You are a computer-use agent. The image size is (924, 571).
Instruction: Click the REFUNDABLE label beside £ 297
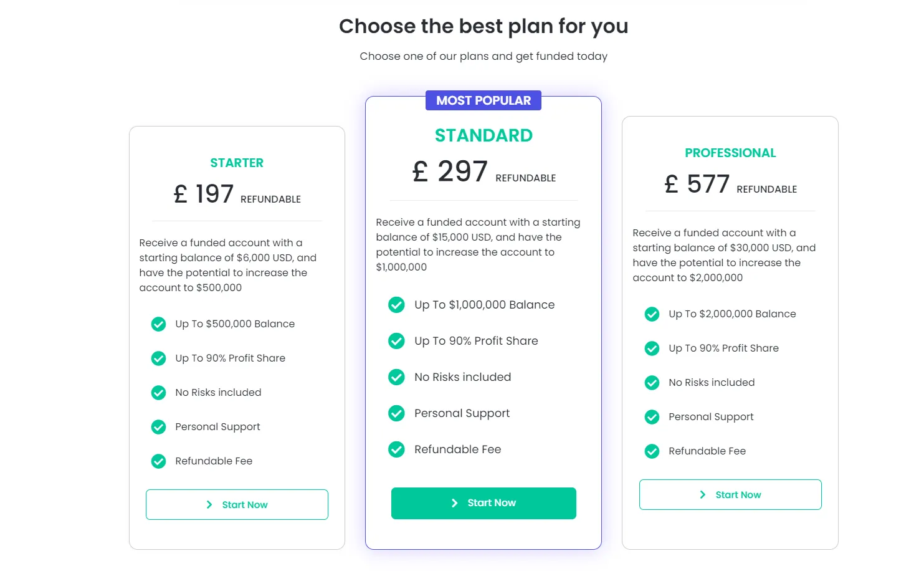[525, 178]
